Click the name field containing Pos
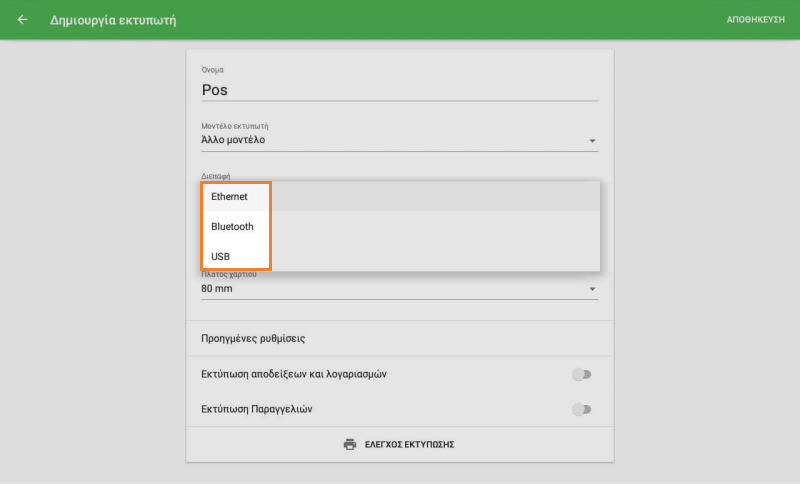The width and height of the screenshot is (800, 484). 399,89
